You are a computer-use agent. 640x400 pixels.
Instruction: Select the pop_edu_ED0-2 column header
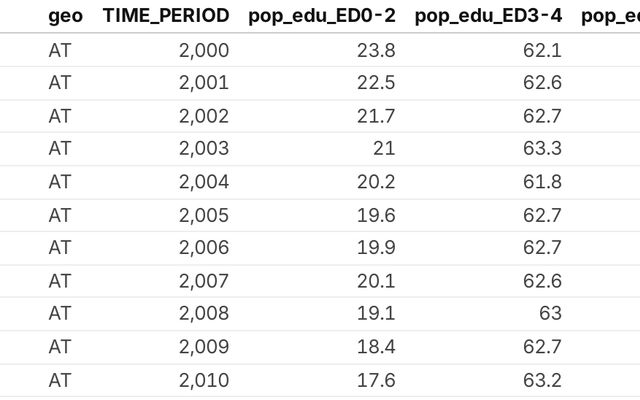click(x=321, y=16)
